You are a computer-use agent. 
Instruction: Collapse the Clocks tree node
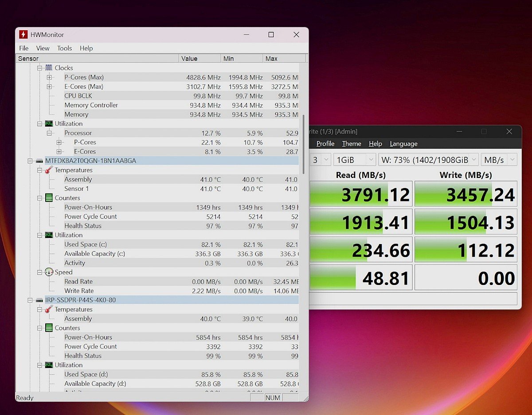pyautogui.click(x=39, y=68)
